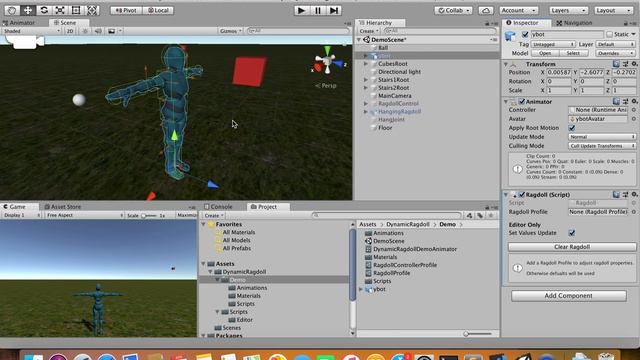
Task: Open the Gizmos dropdown
Action: tap(231, 31)
